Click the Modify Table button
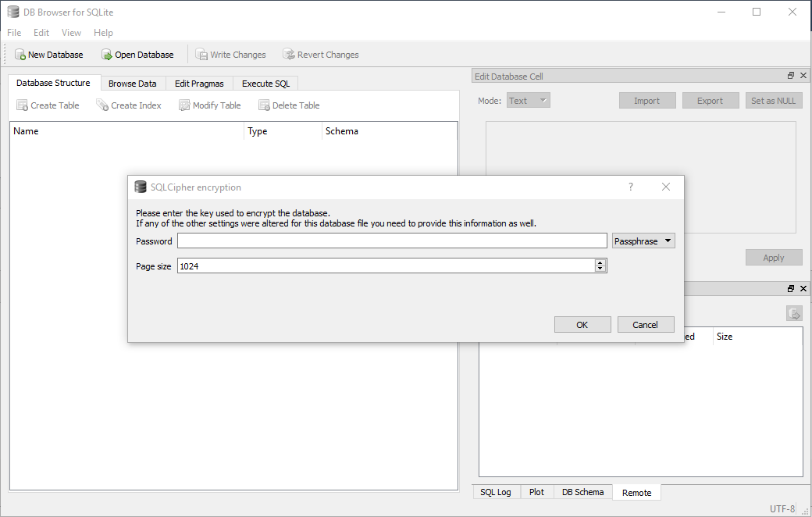This screenshot has width=812, height=517. [x=210, y=105]
